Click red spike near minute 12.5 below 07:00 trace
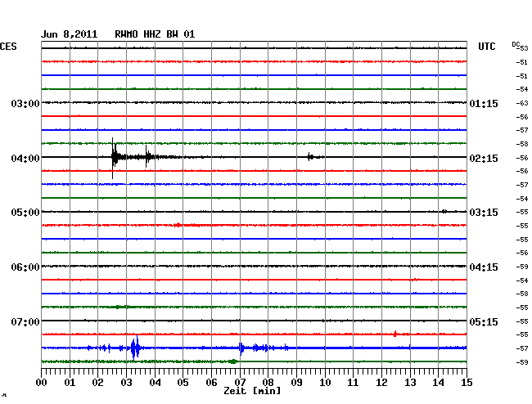This screenshot has width=532, height=404. coord(395,334)
